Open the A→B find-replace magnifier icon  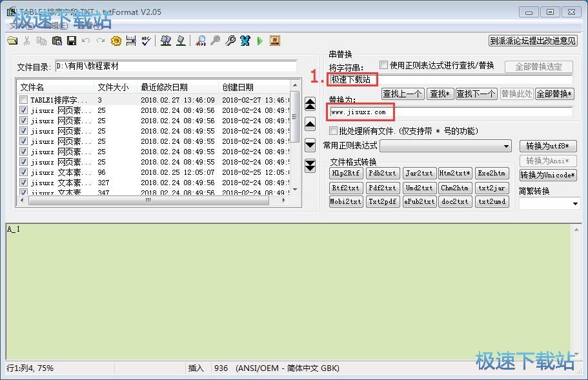pyautogui.click(x=201, y=41)
